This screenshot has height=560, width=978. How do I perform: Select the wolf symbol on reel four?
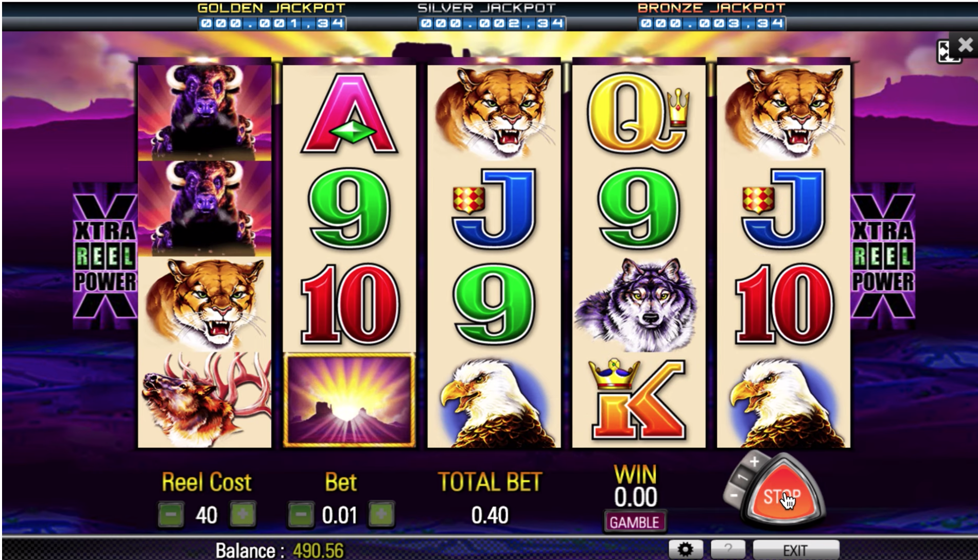tap(638, 304)
